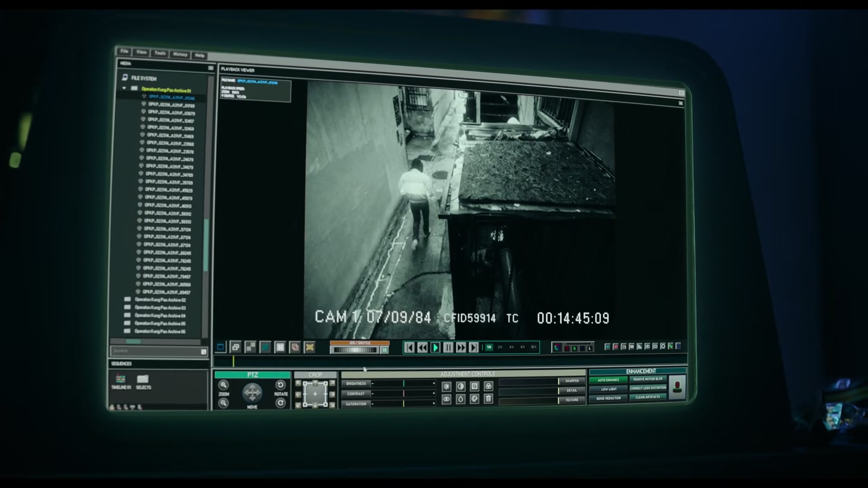Collapse Operation Kung Pao Archive 01 folder
Screen dimensions: 868x488
click(124, 88)
